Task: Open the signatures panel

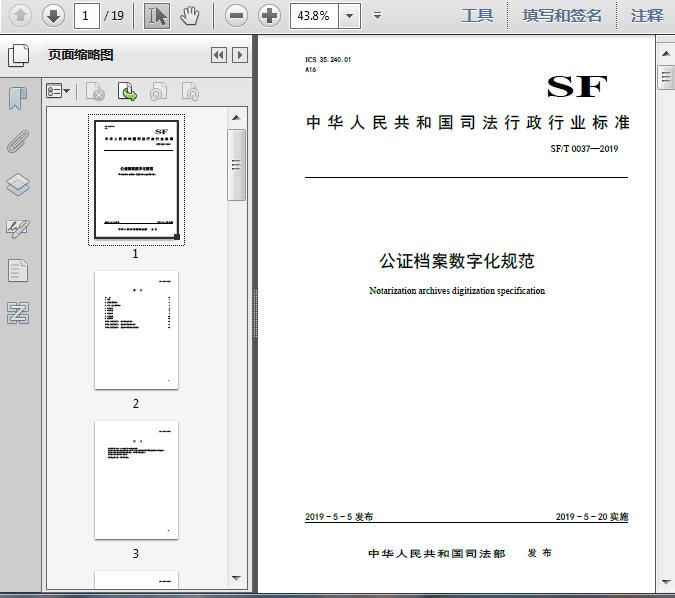Action: coord(18,228)
